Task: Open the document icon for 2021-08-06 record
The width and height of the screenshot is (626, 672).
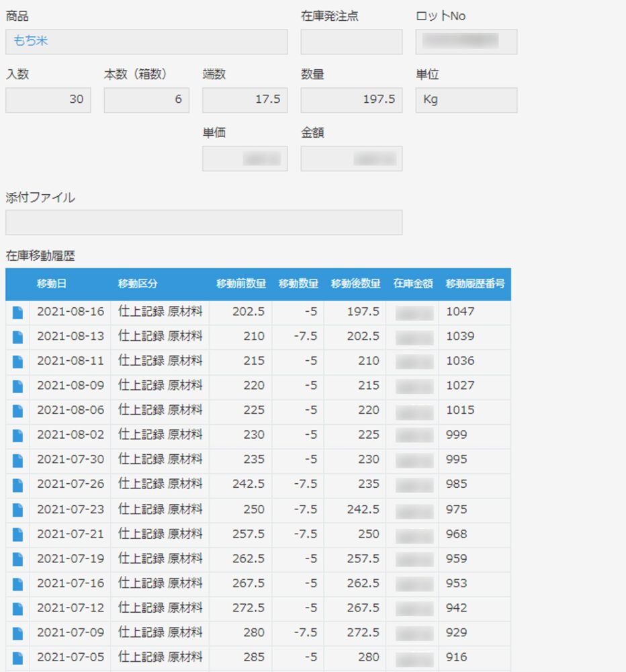Action: (x=18, y=411)
